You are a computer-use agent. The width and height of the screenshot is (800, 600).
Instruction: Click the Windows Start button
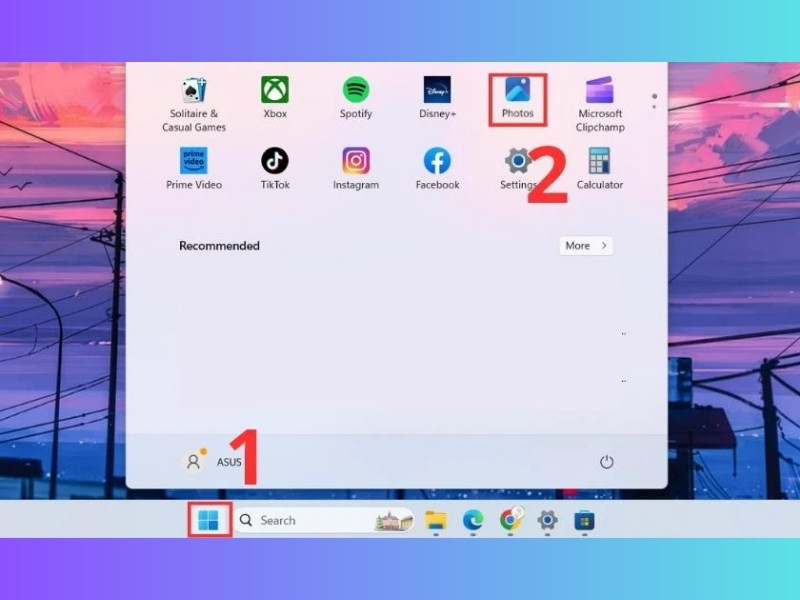click(209, 520)
